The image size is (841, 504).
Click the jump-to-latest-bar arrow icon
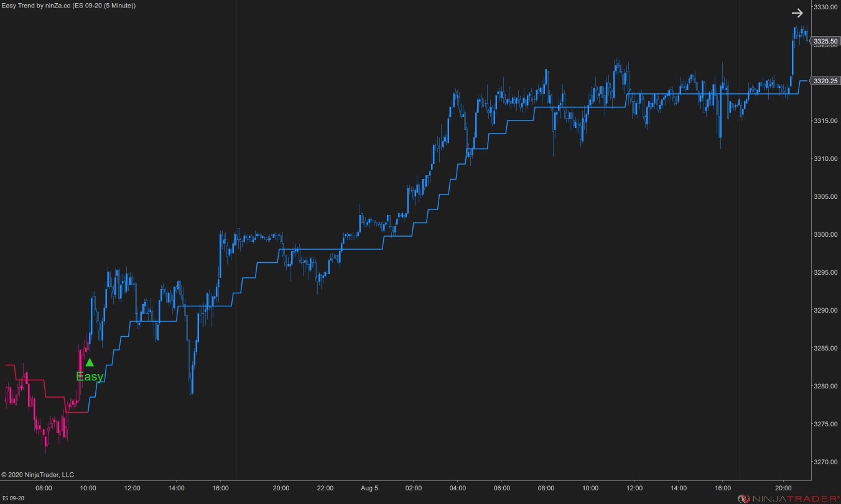797,12
